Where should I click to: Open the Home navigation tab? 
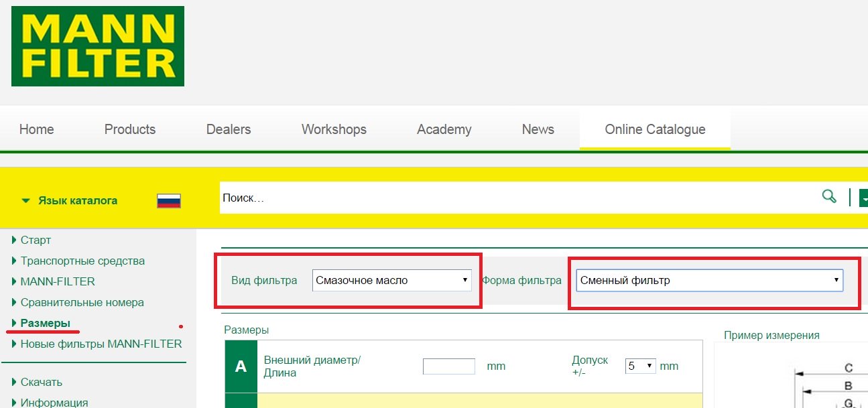point(36,129)
